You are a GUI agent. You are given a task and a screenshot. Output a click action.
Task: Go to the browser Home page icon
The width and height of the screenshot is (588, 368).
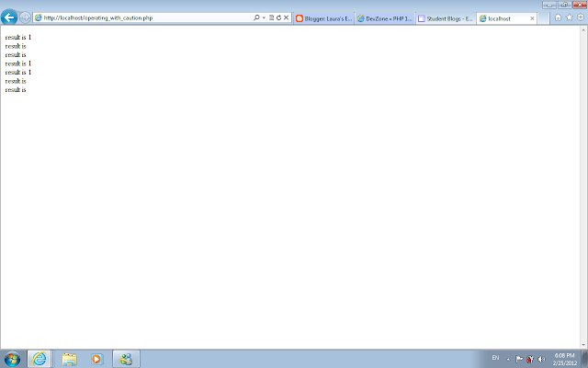pos(558,17)
